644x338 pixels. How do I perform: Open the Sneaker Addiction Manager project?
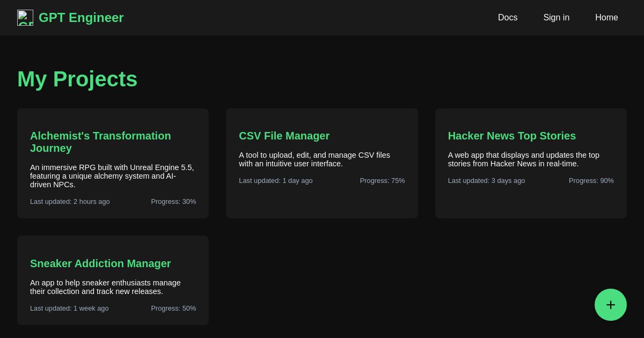100,263
